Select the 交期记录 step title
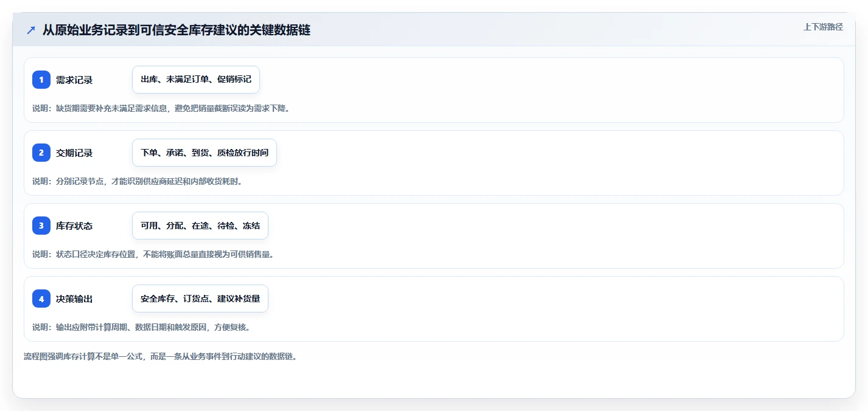The image size is (868, 411). [x=74, y=153]
